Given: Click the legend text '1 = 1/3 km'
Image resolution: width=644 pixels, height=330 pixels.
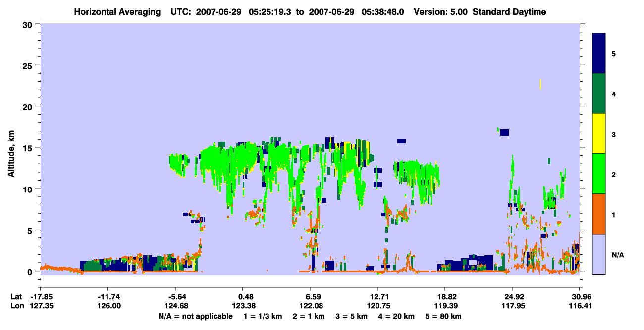Looking at the screenshot, I should [263, 316].
